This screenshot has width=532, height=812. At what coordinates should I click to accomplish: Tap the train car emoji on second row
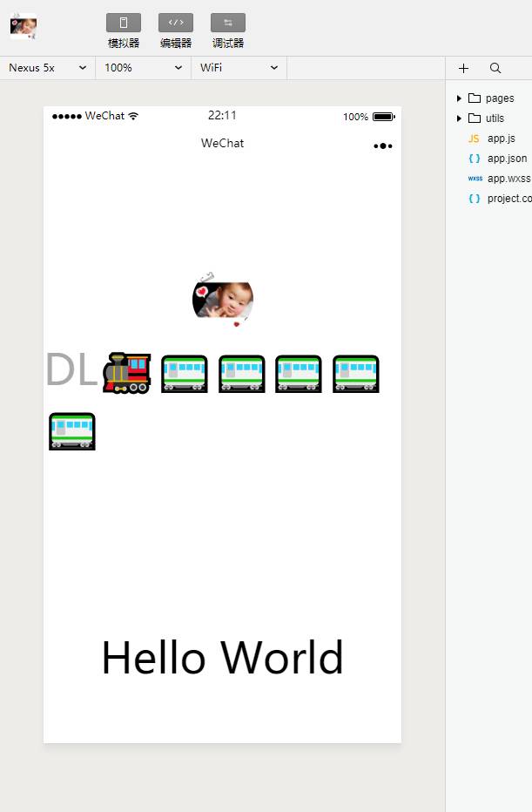tap(72, 431)
